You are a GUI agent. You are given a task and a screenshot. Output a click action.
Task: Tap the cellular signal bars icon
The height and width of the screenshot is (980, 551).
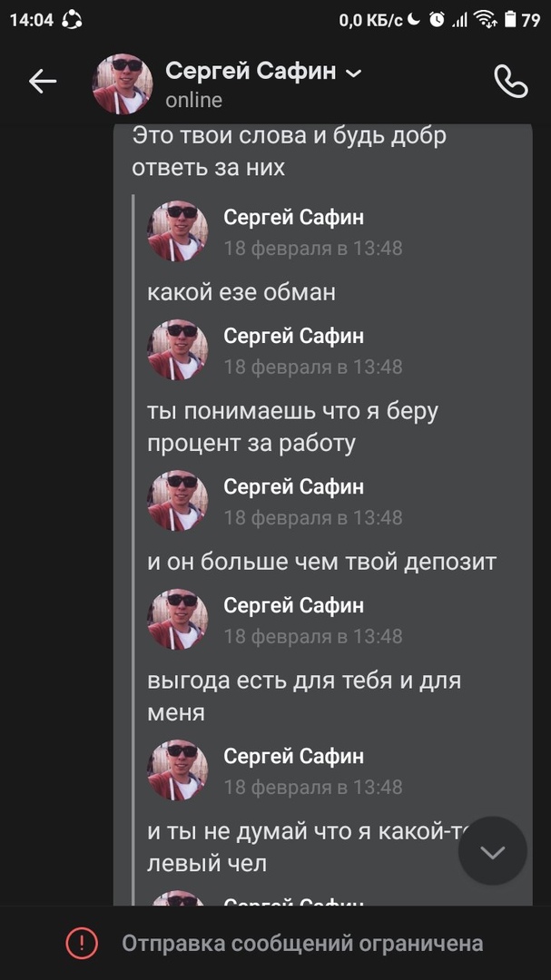(460, 19)
